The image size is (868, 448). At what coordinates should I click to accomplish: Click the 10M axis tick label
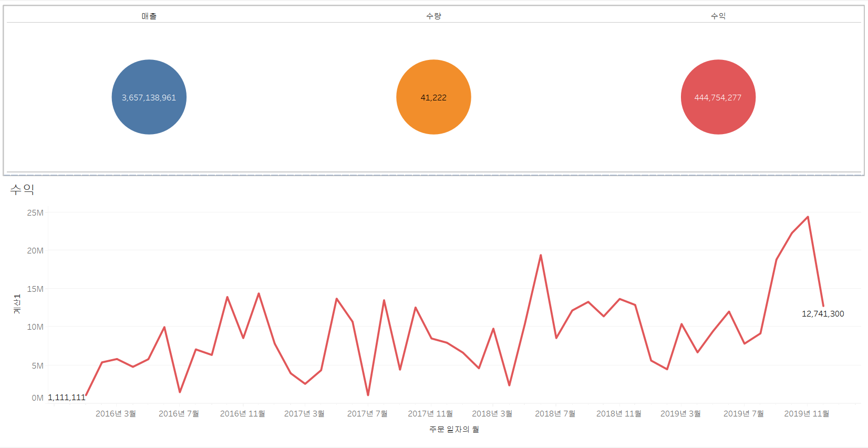click(35, 327)
